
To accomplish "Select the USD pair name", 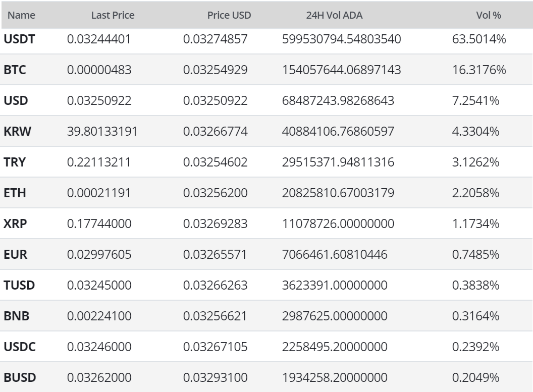I will coord(16,100).
